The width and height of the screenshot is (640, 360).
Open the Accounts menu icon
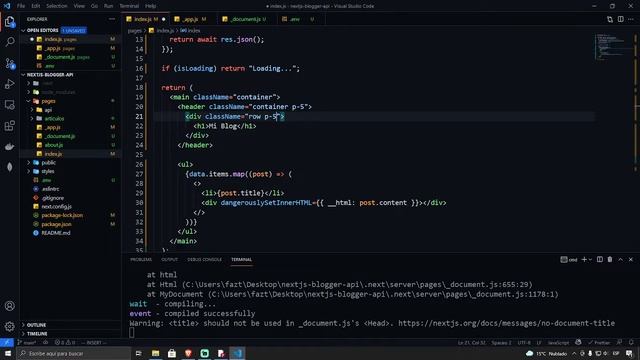point(10,306)
